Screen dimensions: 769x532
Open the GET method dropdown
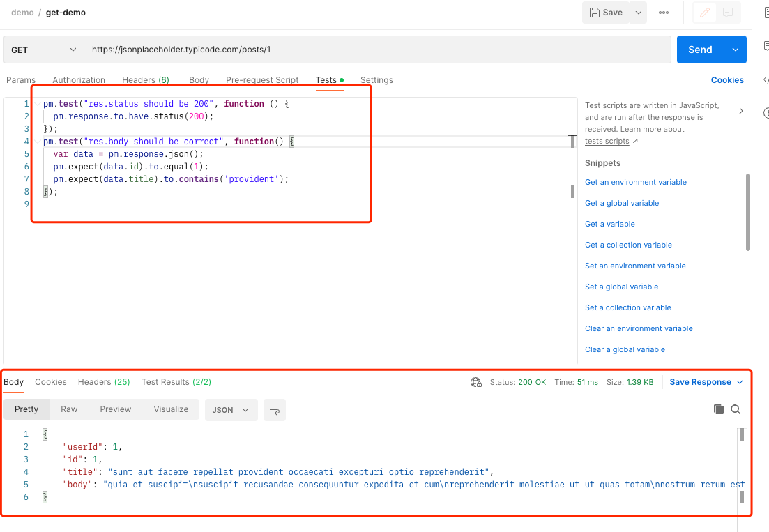point(44,50)
